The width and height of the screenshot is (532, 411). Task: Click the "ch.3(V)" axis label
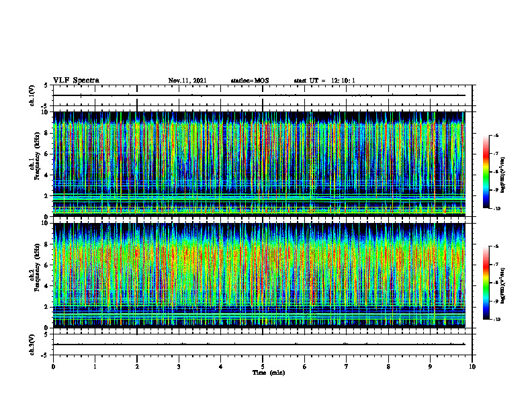click(x=32, y=345)
